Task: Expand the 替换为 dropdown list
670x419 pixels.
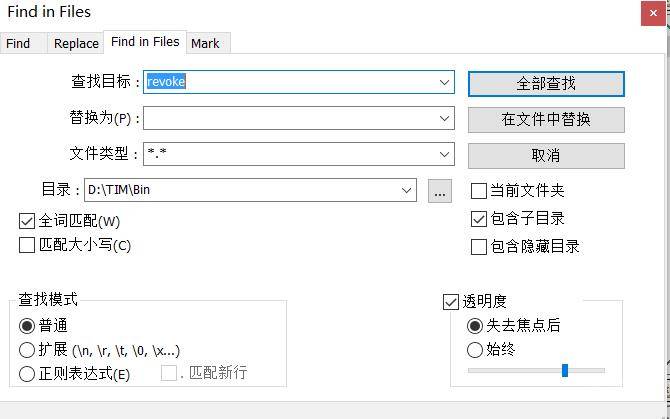Action: [x=444, y=118]
